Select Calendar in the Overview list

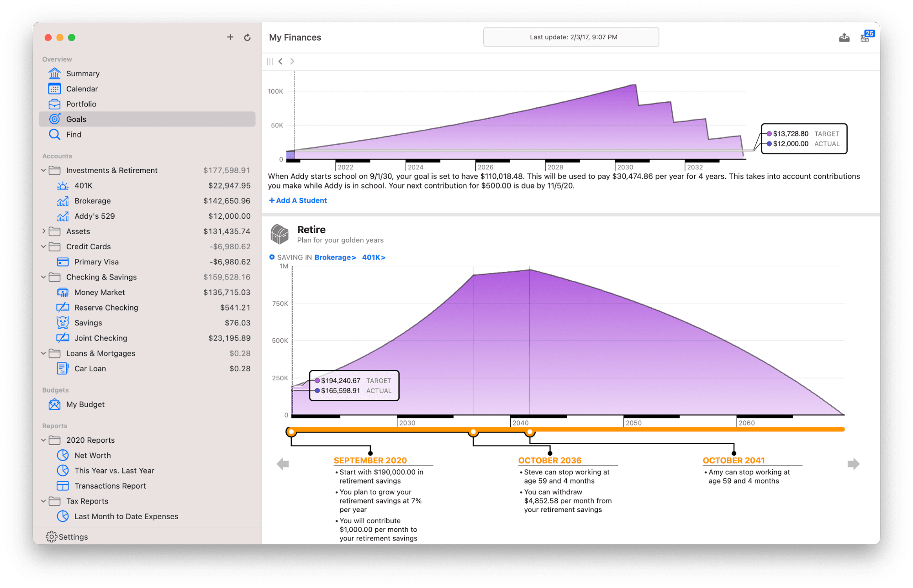click(x=147, y=89)
